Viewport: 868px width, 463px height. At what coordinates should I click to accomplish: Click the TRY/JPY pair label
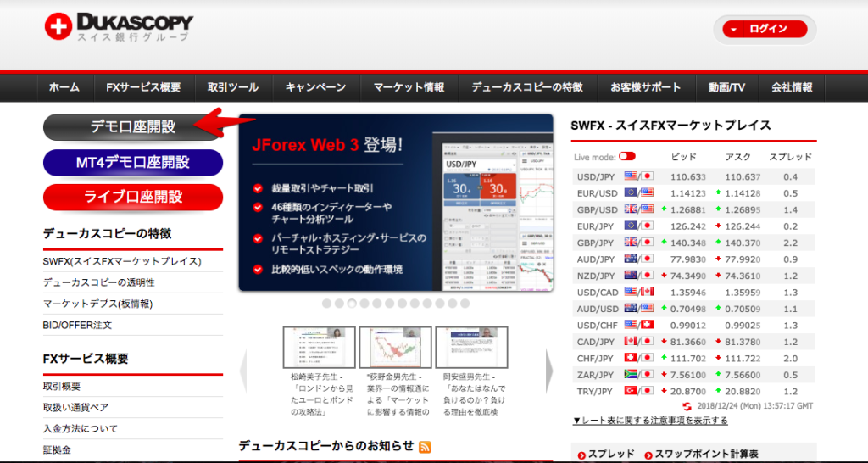tap(595, 391)
